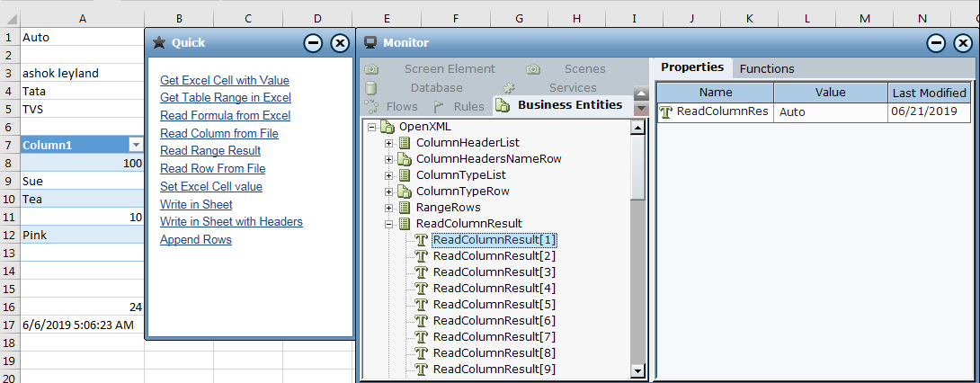Click the ReadColumnRes property type icon
This screenshot has width=980, height=383.
(666, 112)
